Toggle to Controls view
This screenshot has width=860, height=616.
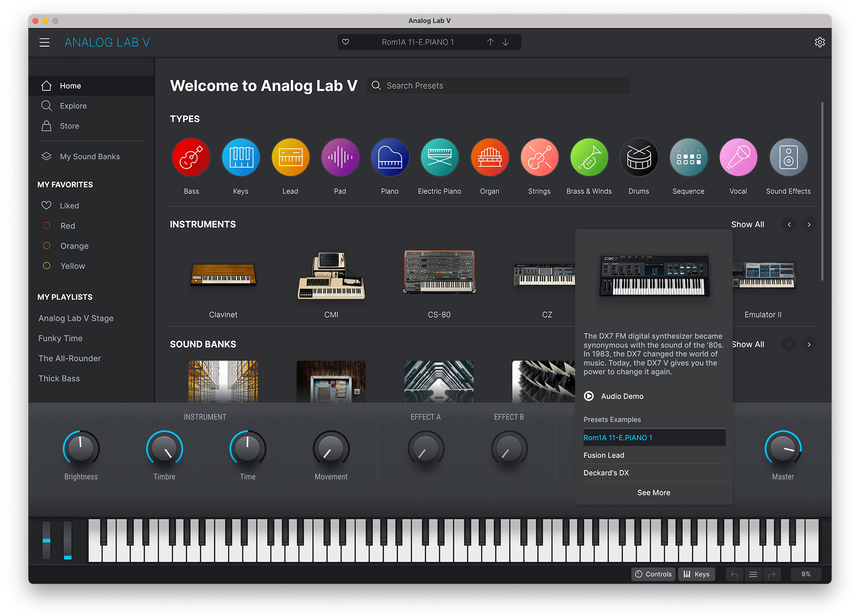click(x=653, y=574)
